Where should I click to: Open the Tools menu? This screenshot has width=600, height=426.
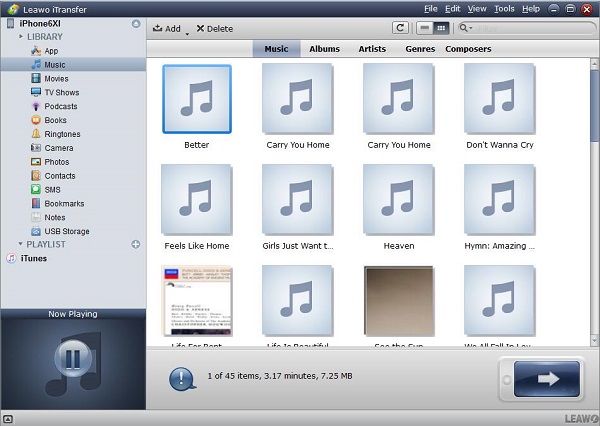(x=504, y=8)
